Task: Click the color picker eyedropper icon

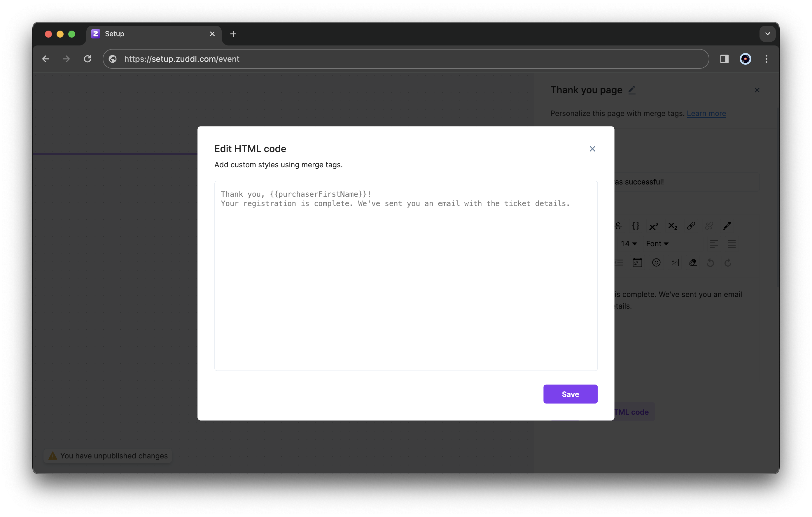Action: [727, 226]
